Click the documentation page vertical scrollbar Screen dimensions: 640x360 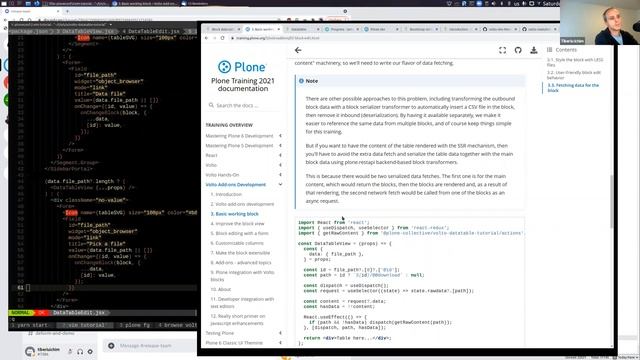(611, 202)
